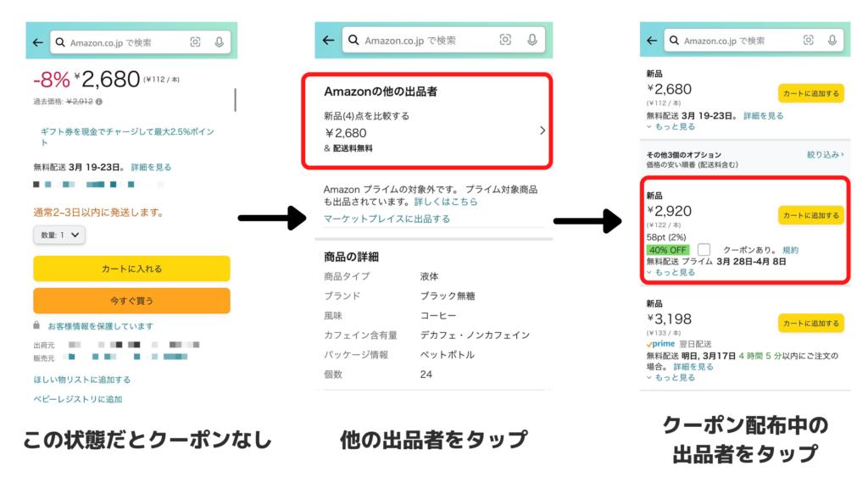The image size is (868, 488).
Task: Add the ¥2,680 offer to cart
Action: (x=811, y=93)
